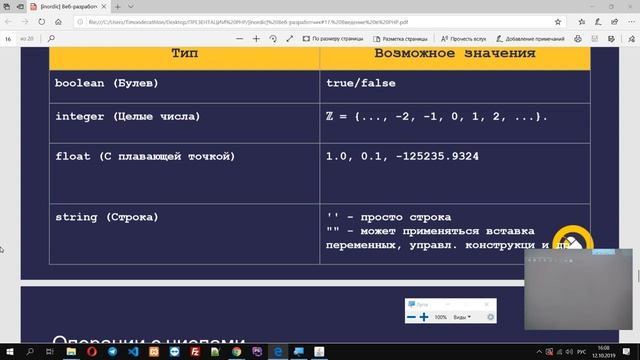
Task: Open Visual Studio Code from the taskbar
Action: point(133,351)
